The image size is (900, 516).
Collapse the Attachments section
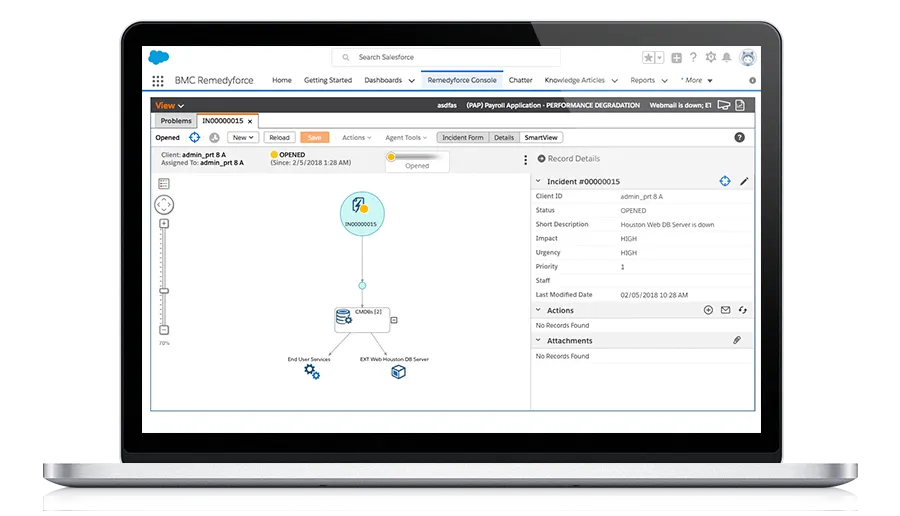(x=538, y=340)
